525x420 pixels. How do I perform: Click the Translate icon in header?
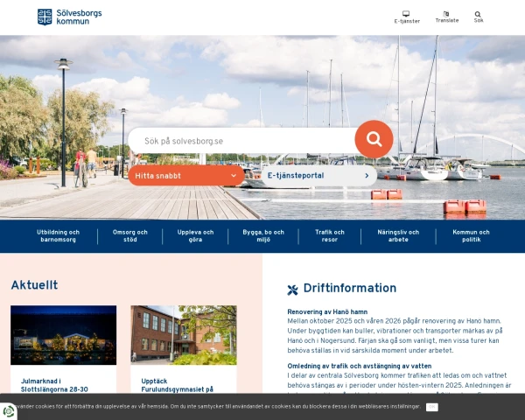(446, 14)
